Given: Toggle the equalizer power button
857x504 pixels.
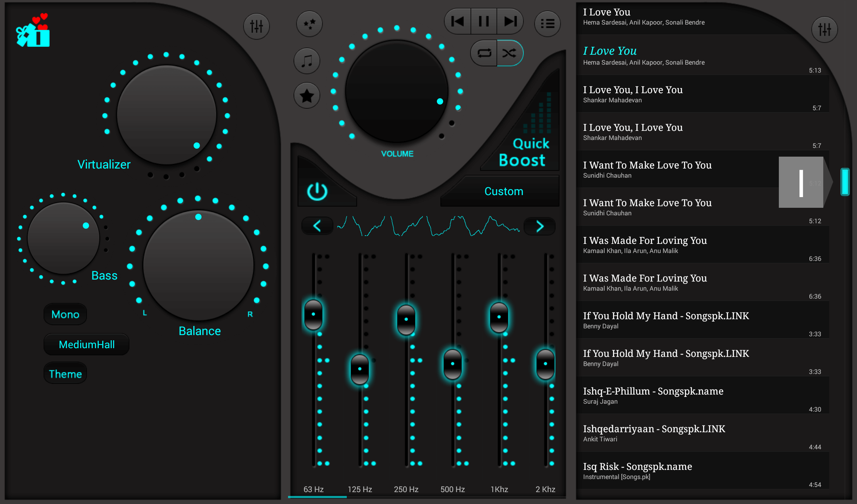Looking at the screenshot, I should [317, 192].
